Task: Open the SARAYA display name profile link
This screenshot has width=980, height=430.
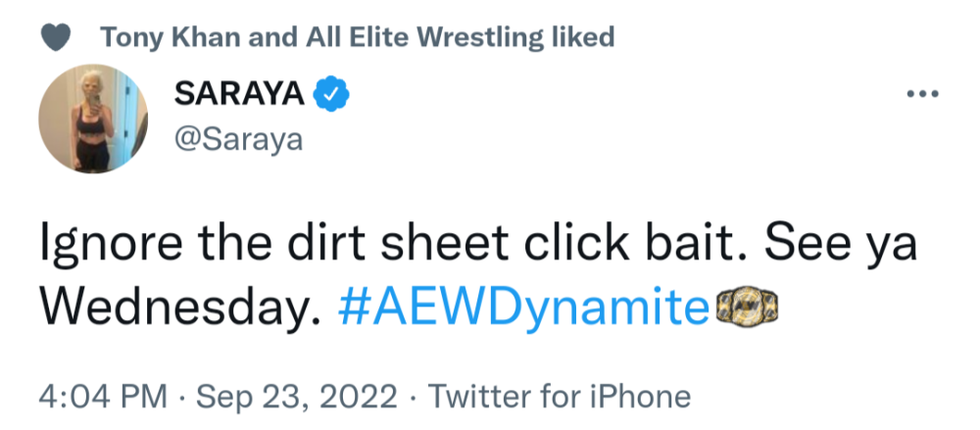Action: pyautogui.click(x=239, y=95)
